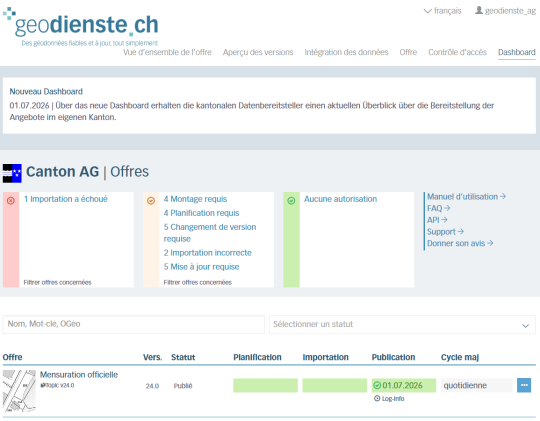Open the API link
The height and width of the screenshot is (421, 540).
(437, 220)
